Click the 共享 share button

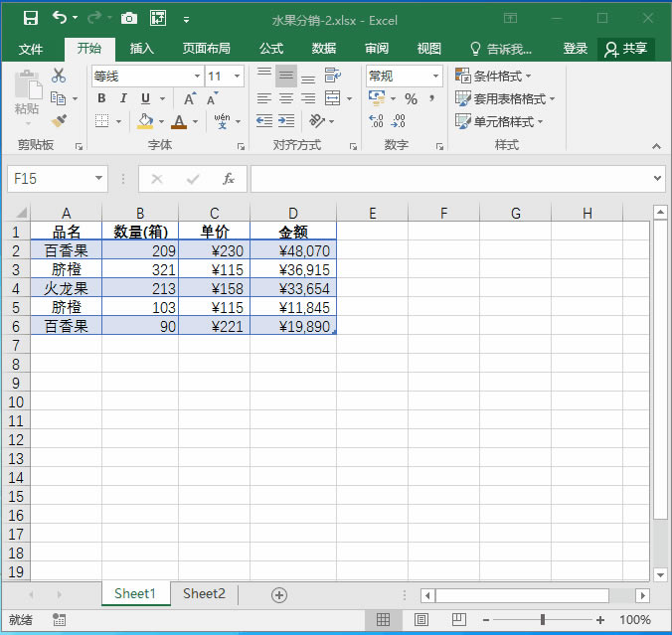coord(626,49)
